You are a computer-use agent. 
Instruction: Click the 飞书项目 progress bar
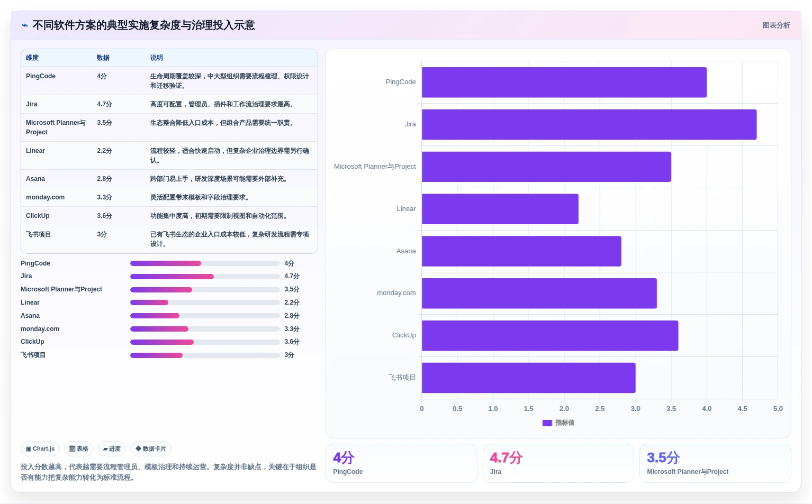(x=205, y=355)
